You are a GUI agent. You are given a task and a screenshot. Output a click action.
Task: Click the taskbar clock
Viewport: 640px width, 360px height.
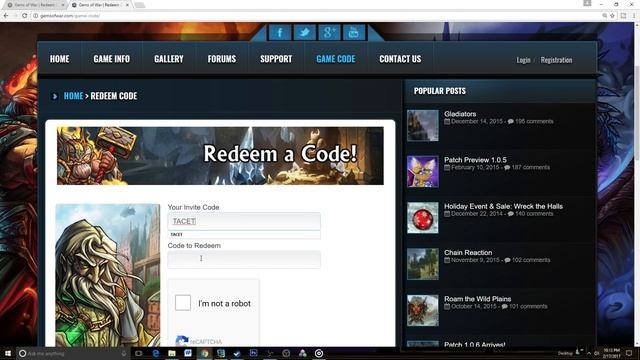pos(611,353)
